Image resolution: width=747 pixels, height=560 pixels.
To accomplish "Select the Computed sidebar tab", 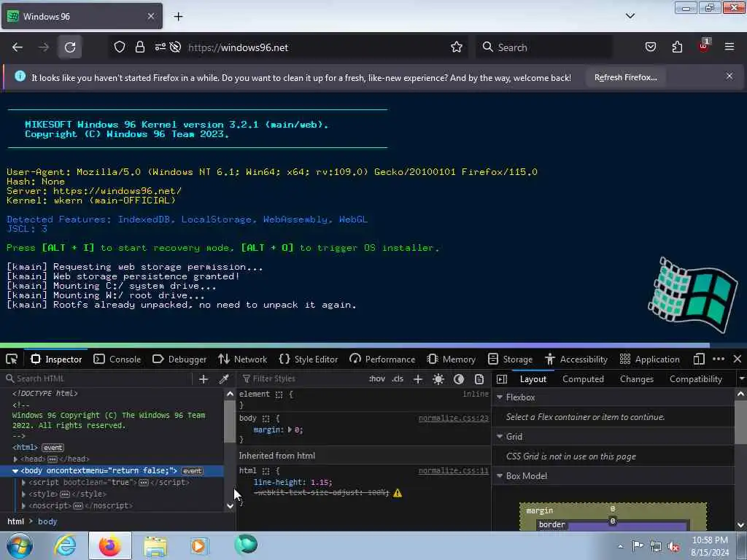I will tap(583, 379).
